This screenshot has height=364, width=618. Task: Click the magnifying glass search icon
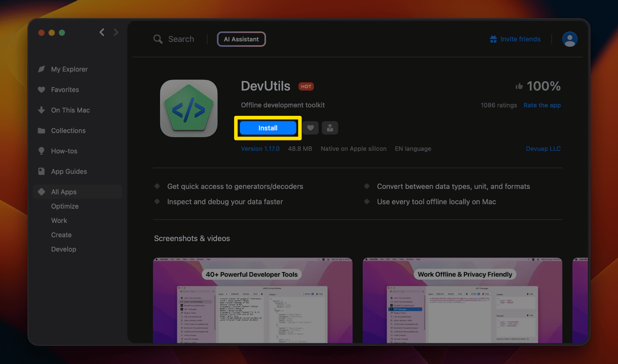point(158,39)
